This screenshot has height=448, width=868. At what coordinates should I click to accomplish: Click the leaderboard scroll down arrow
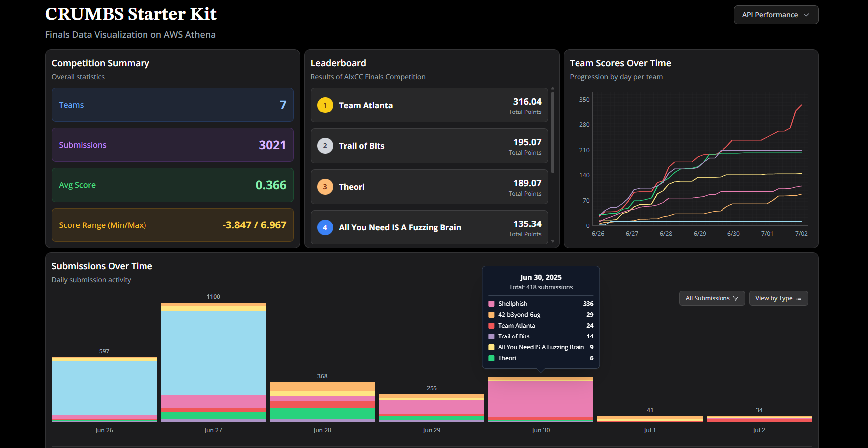point(553,241)
